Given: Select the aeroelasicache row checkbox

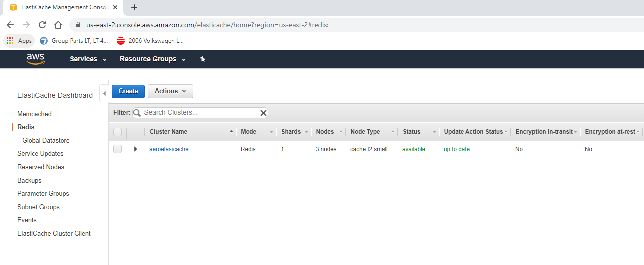Looking at the screenshot, I should coord(118,149).
